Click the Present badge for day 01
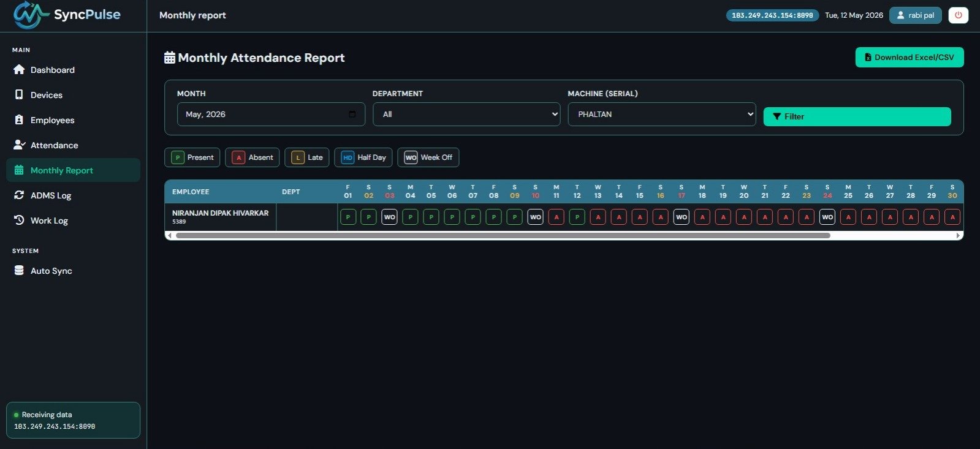Image resolution: width=980 pixels, height=449 pixels. [x=348, y=217]
